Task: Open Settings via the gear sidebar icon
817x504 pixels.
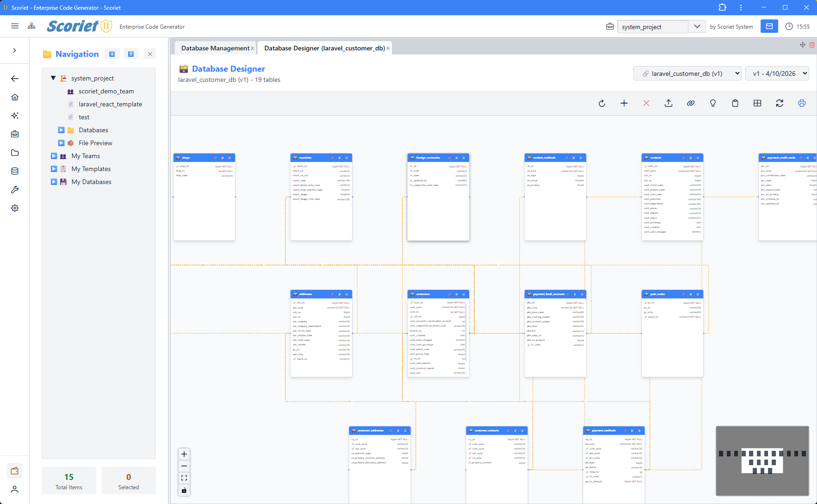Action: pyautogui.click(x=15, y=208)
